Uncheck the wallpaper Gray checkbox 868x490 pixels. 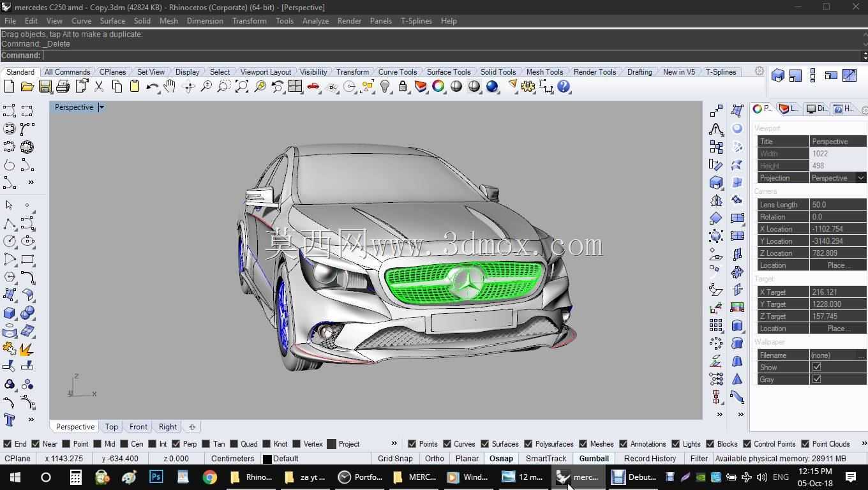coord(816,379)
